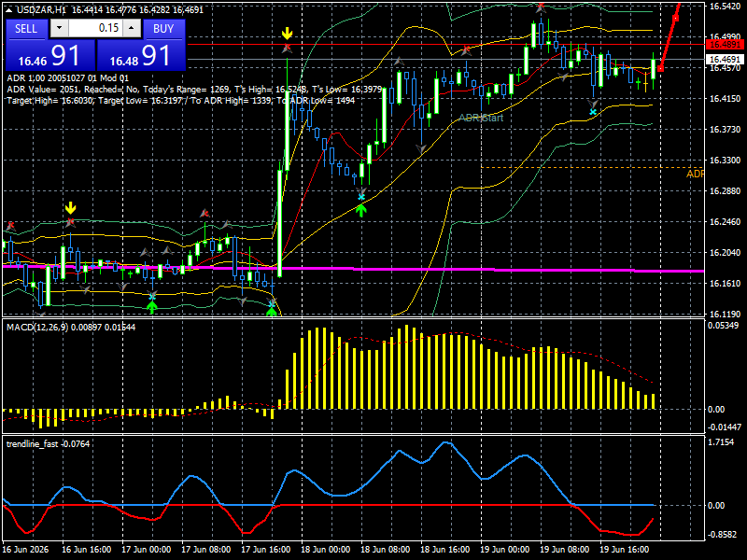Image resolution: width=747 pixels, height=560 pixels.
Task: Click the ADR 1,00 20051027 indicator text
Action: tap(67, 77)
